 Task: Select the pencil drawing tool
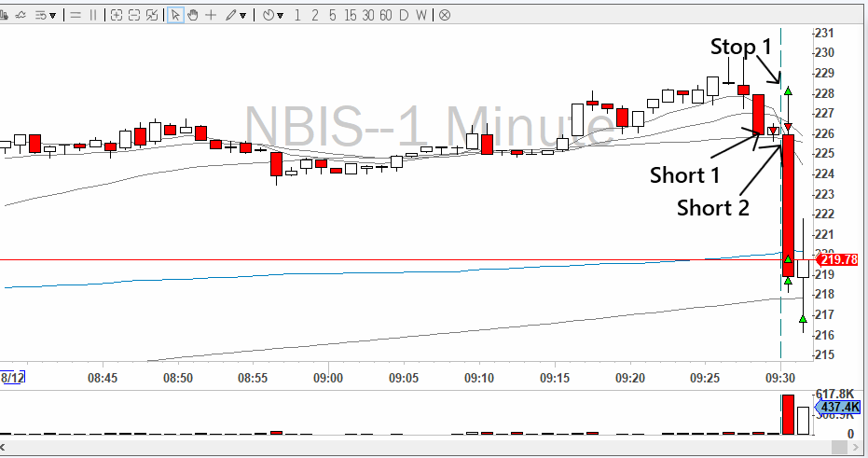click(231, 16)
